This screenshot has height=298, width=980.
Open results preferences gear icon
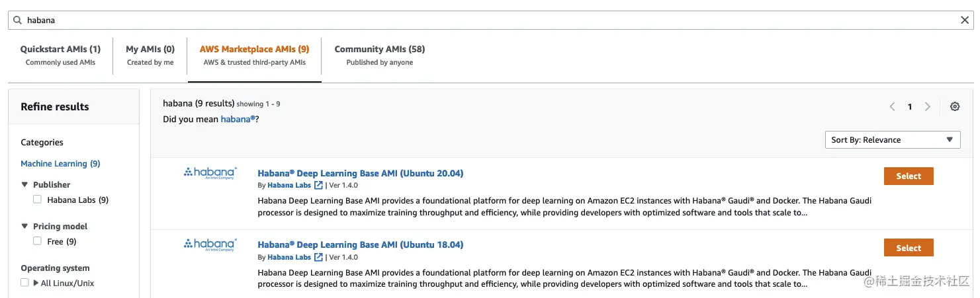pyautogui.click(x=955, y=107)
